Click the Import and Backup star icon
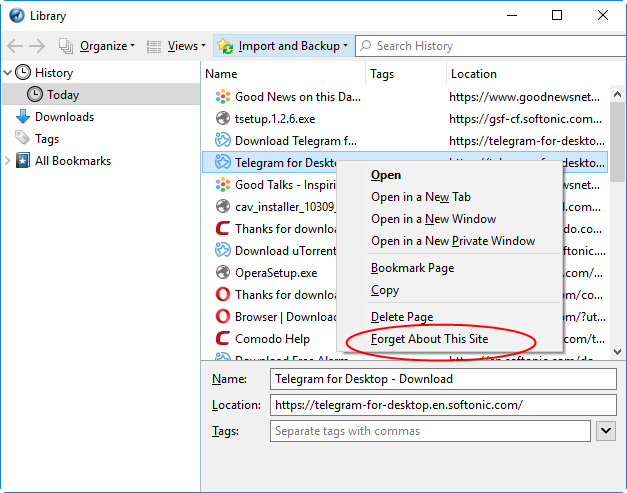This screenshot has width=627, height=493. pos(225,46)
